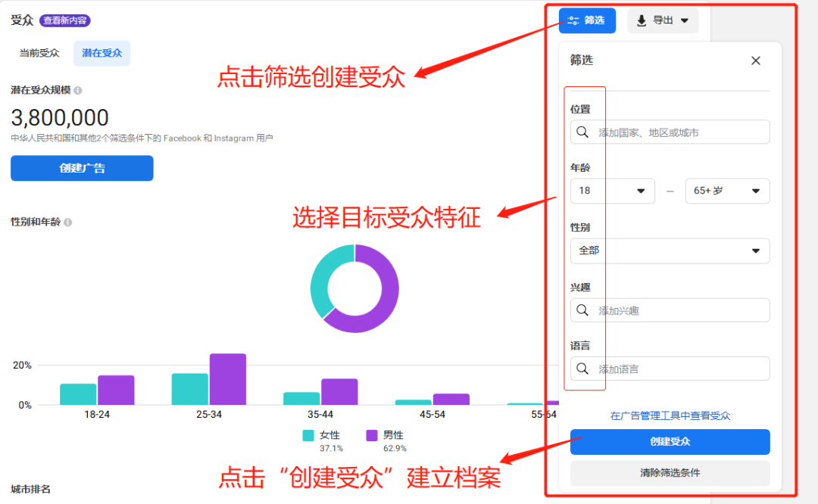Screen dimensions: 818x504
Task: Open the 性别 dropdown set to 全部
Action: click(670, 250)
